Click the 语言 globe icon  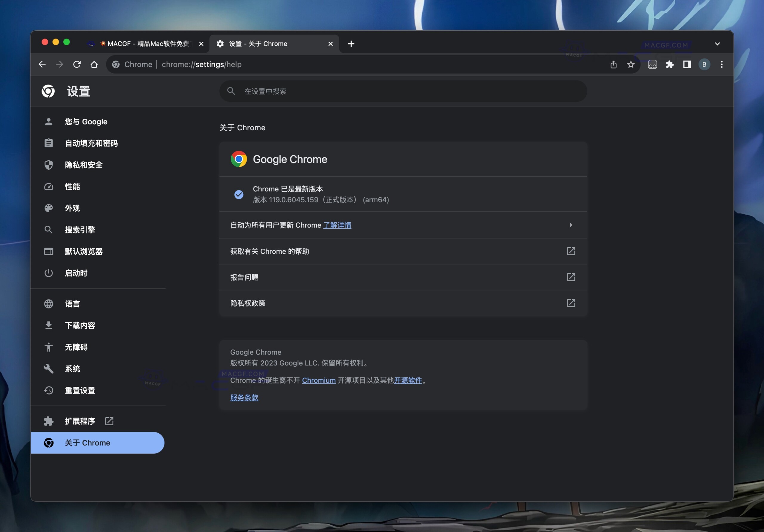(49, 304)
